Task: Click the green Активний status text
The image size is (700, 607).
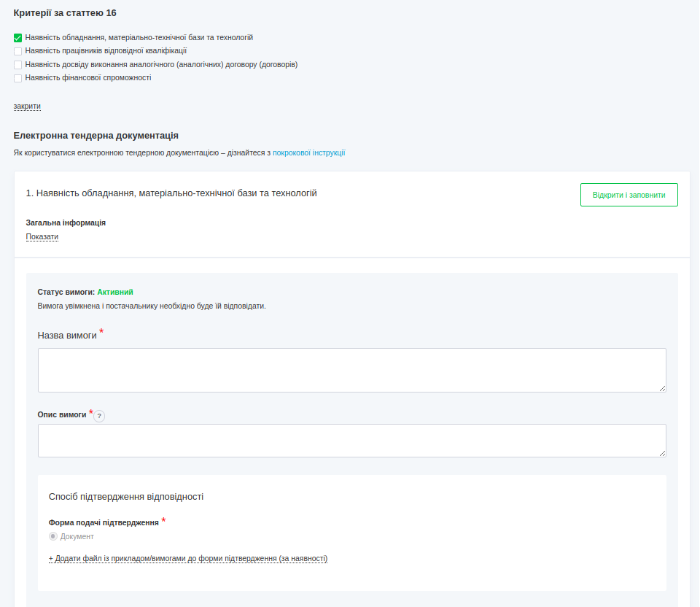Action: click(x=115, y=292)
